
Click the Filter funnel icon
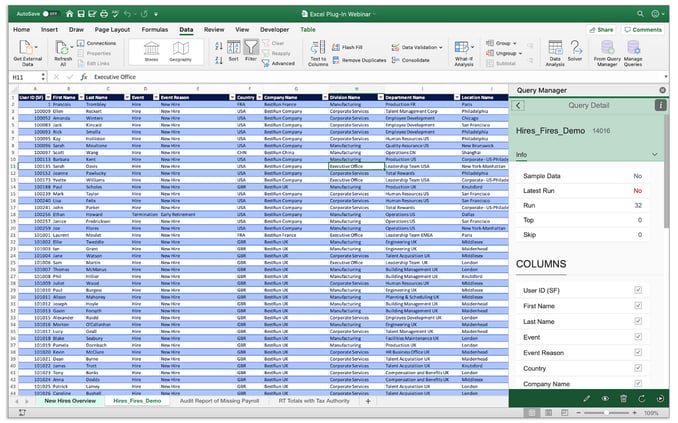click(x=251, y=47)
